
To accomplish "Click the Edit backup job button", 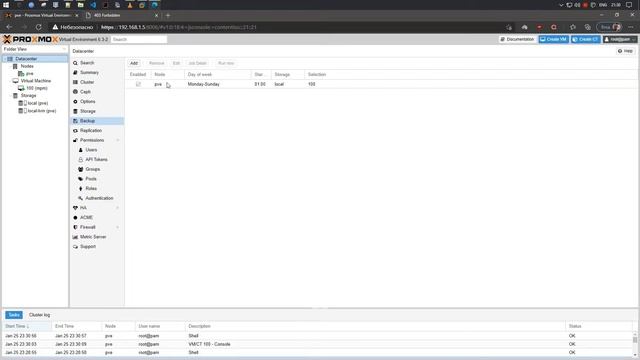I will click(x=176, y=63).
